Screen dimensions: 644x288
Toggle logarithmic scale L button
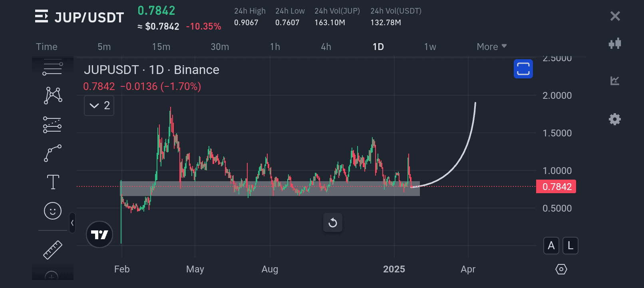[570, 246]
